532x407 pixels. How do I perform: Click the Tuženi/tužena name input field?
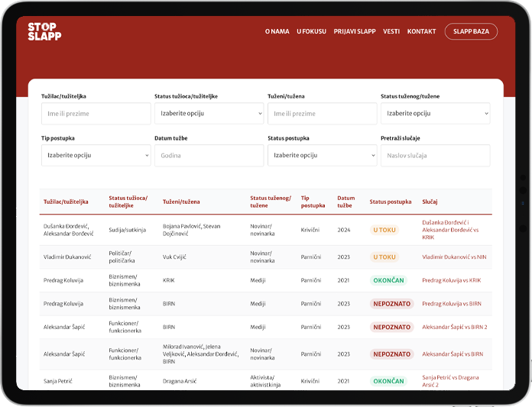(322, 114)
